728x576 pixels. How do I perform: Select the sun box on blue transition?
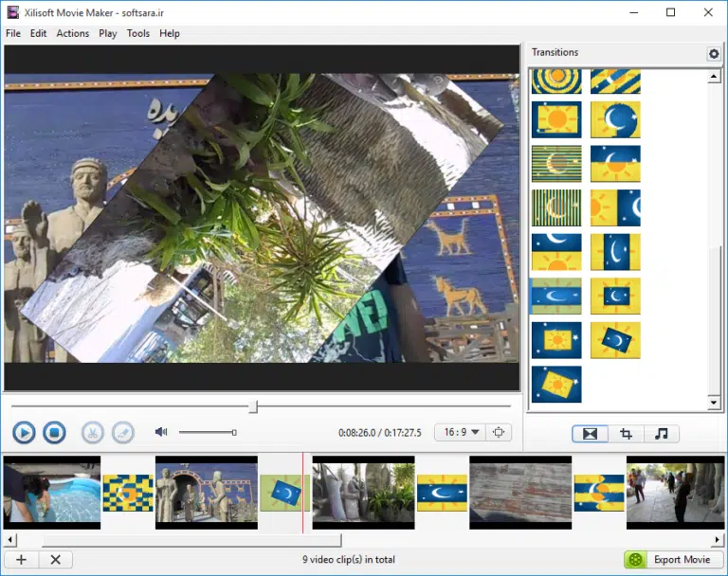point(556,340)
